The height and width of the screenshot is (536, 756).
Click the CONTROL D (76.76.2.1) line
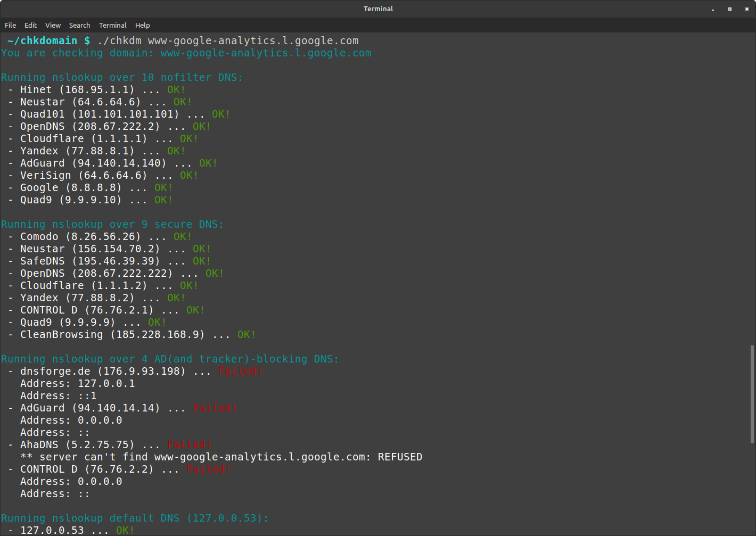coord(106,310)
